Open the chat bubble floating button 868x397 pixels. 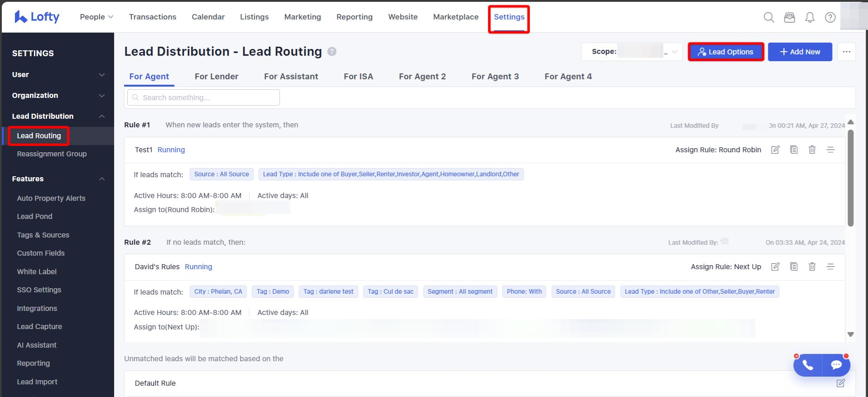coord(836,365)
